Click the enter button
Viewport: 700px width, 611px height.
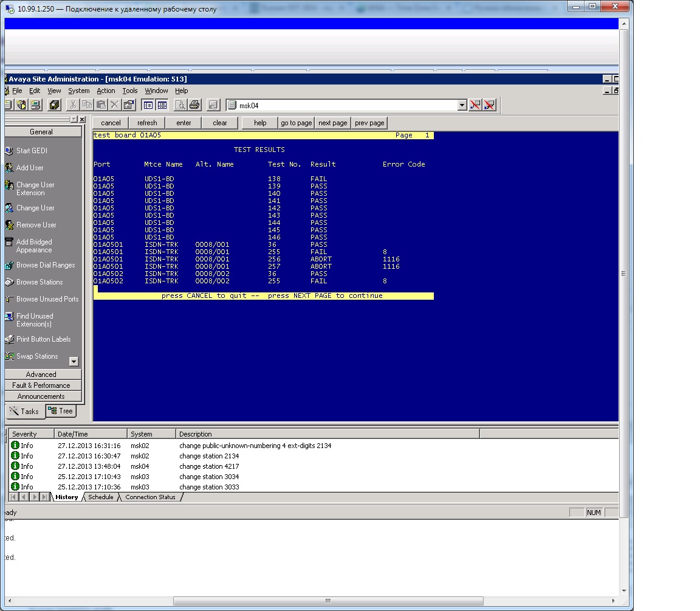tap(184, 123)
